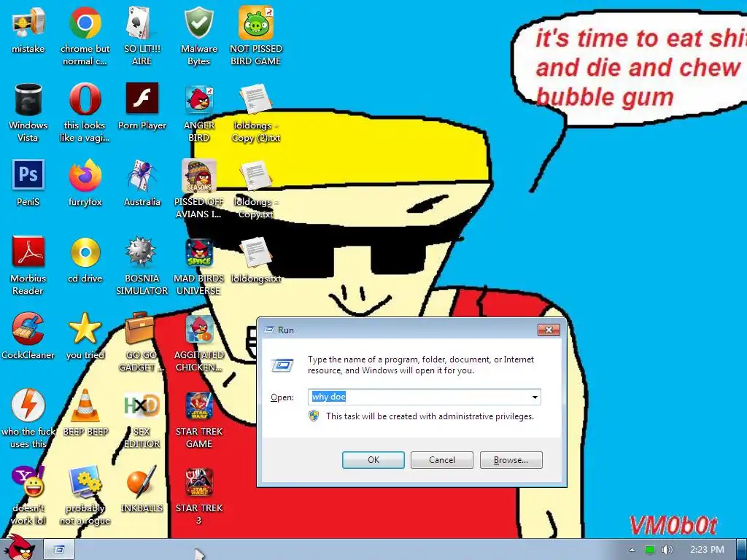Screen dimensions: 747x560
Task: Click the Cancel button in Run dialog
Action: pyautogui.click(x=442, y=460)
